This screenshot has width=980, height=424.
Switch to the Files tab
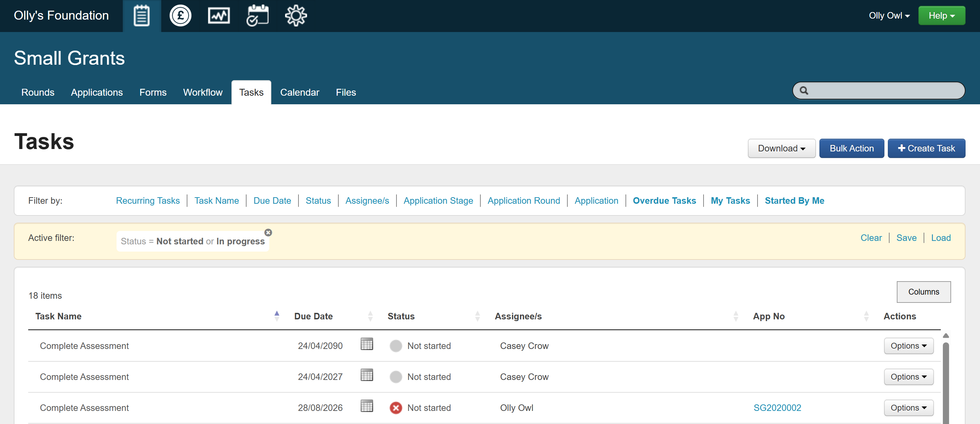346,93
